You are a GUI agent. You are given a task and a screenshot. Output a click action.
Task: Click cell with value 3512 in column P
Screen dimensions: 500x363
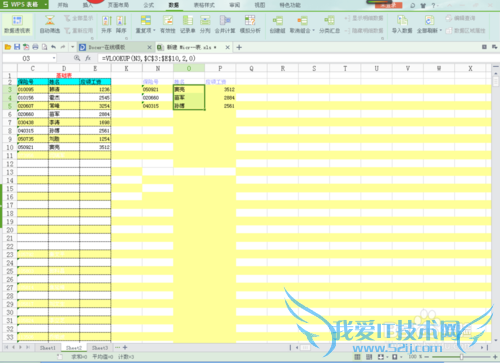[220, 89]
